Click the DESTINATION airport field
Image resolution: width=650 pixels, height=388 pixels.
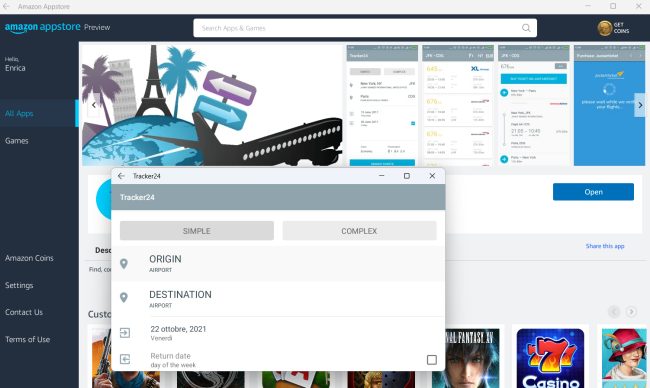(278, 299)
